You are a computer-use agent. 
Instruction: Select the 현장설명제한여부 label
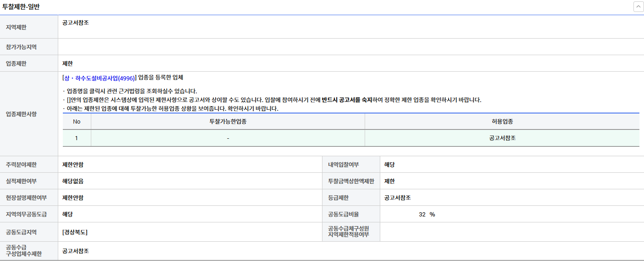click(26, 198)
